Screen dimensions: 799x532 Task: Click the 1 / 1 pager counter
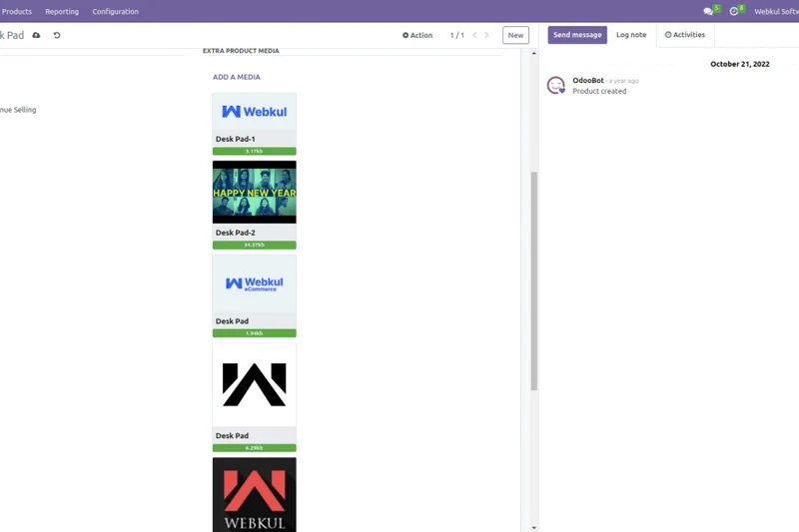pyautogui.click(x=457, y=35)
